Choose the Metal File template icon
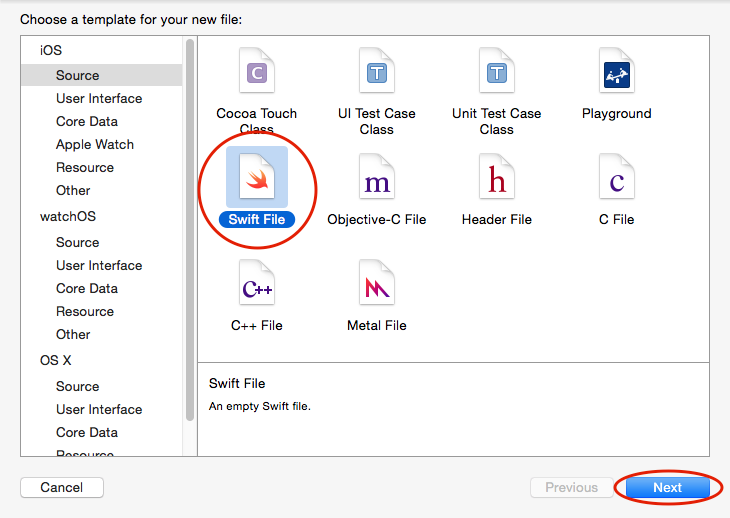 pos(376,285)
